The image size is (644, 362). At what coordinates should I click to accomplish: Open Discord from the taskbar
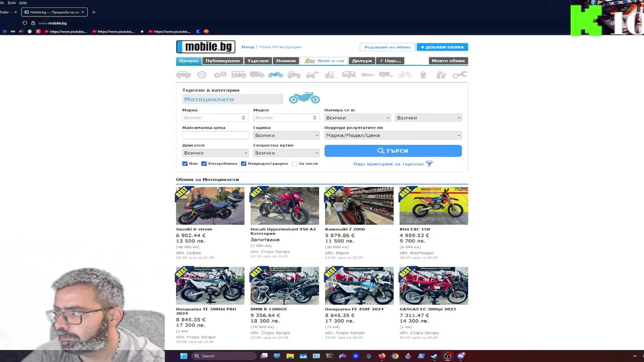pyautogui.click(x=460, y=356)
